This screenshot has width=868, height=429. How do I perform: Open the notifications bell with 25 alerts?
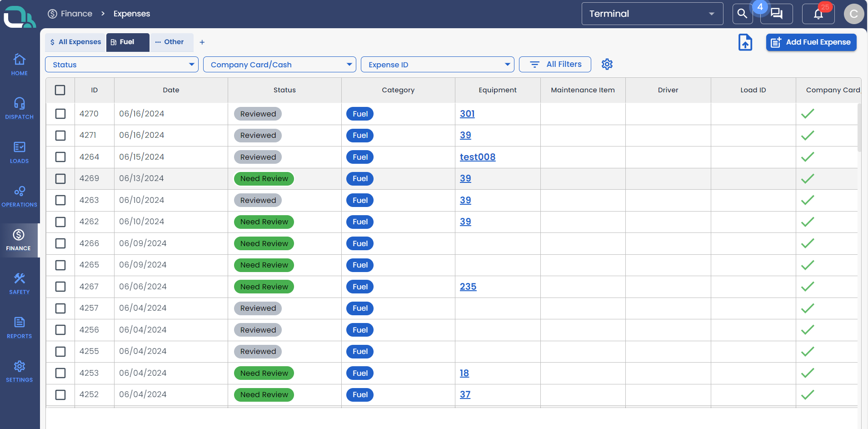818,14
